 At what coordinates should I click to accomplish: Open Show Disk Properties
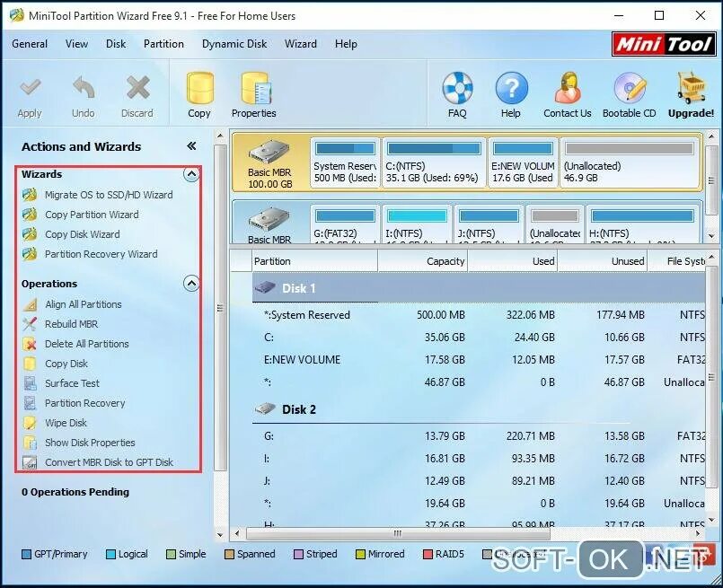[90, 443]
